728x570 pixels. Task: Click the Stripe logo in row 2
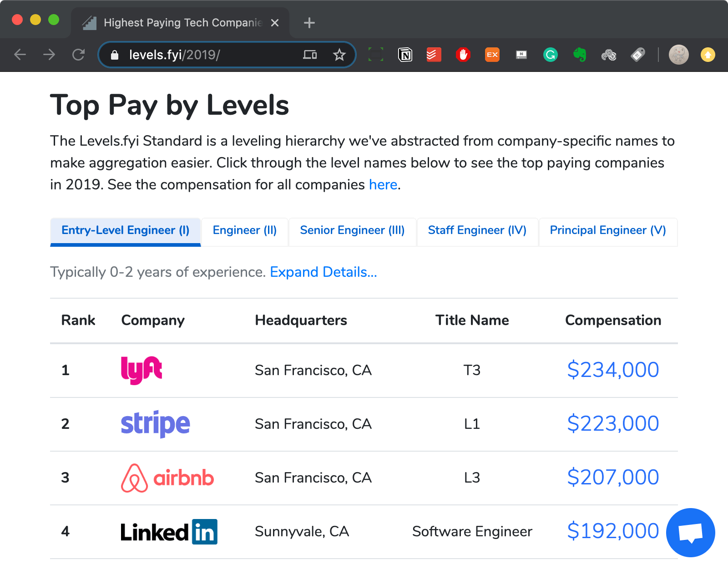coord(155,424)
